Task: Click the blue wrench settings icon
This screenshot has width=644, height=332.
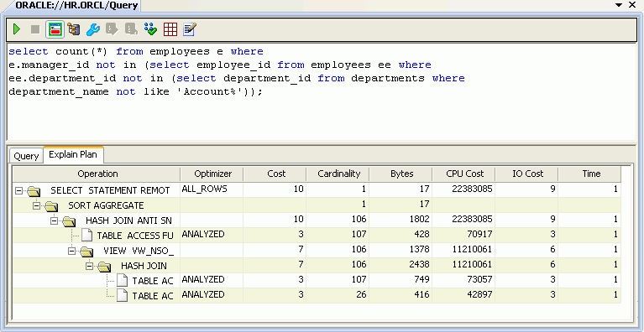Action: (x=93, y=29)
